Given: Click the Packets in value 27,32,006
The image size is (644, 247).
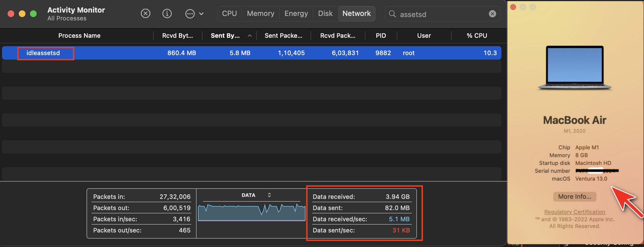Looking at the screenshot, I should click(x=175, y=197).
